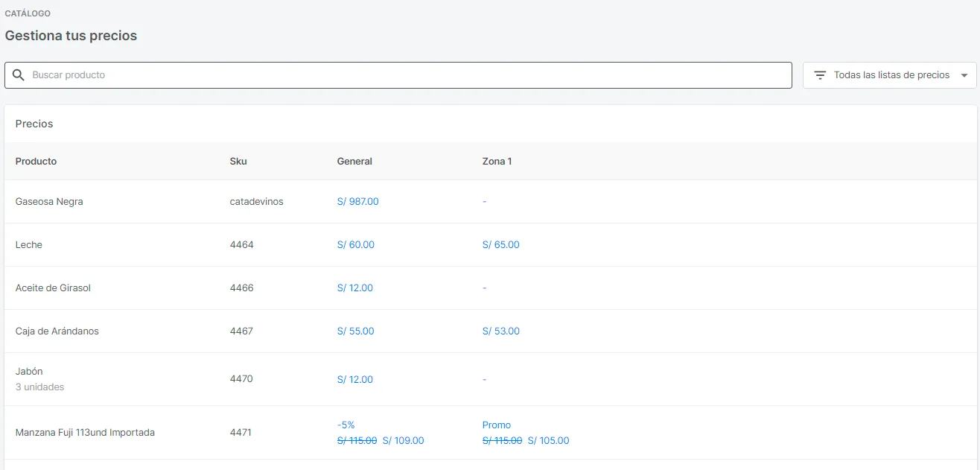The height and width of the screenshot is (470, 980).
Task: Click the Producto column header
Action: pos(36,161)
